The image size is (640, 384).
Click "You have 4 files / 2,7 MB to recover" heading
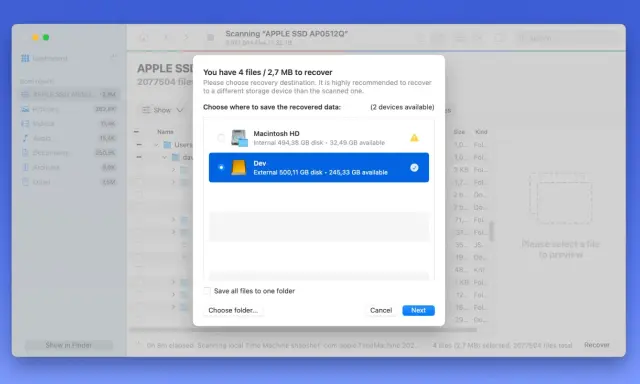tap(268, 72)
